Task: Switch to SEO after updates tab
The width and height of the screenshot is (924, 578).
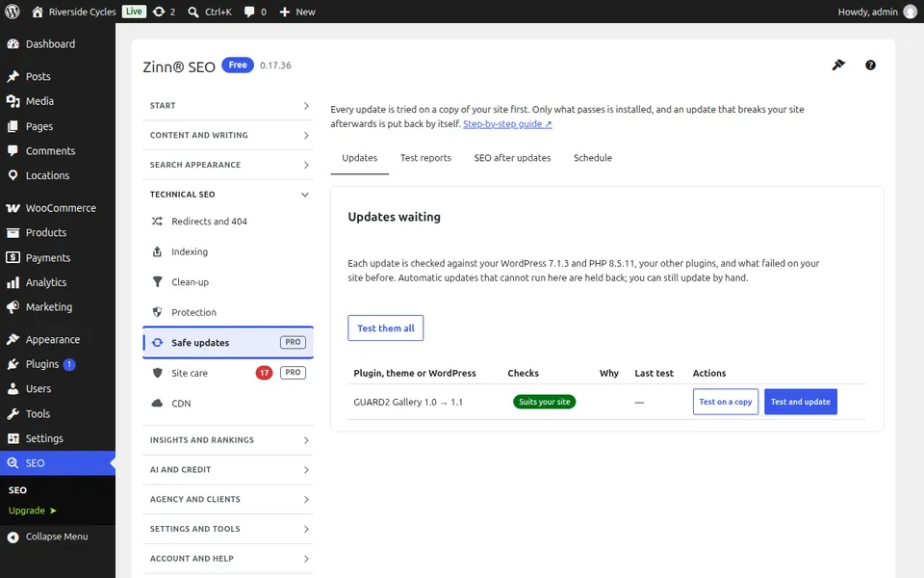Action: click(512, 158)
